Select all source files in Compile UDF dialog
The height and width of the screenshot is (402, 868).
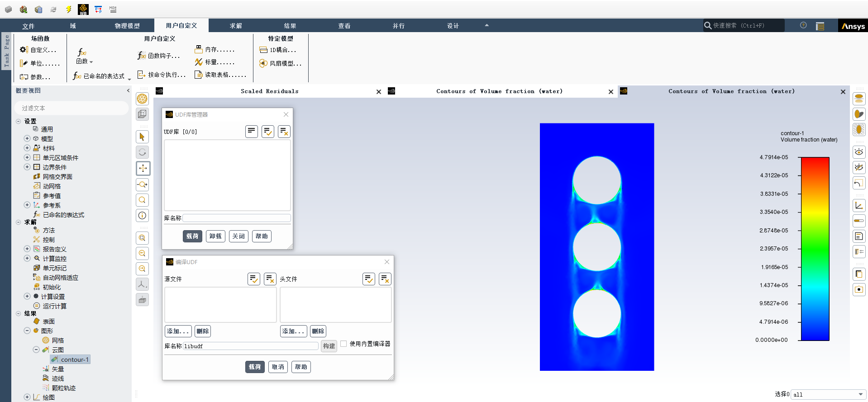click(254, 279)
